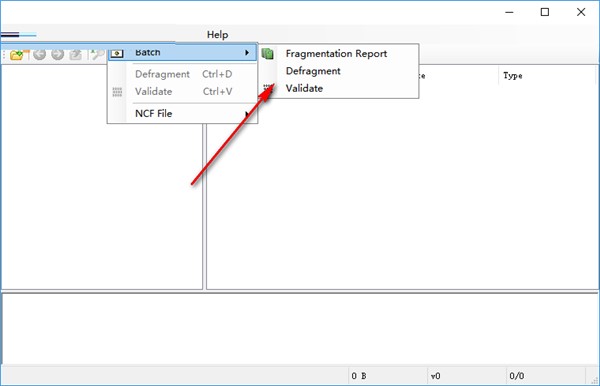
Task: Click the Defragment Ctrl+D menu entry
Action: [x=183, y=74]
